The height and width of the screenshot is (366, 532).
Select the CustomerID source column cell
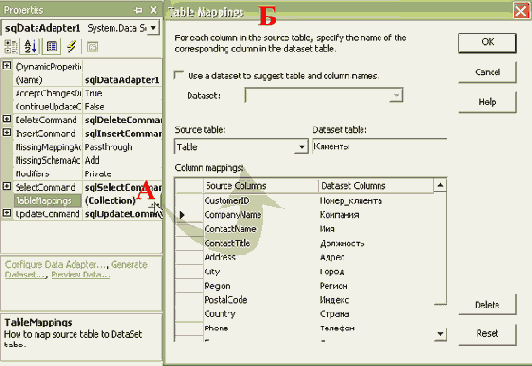(x=261, y=201)
